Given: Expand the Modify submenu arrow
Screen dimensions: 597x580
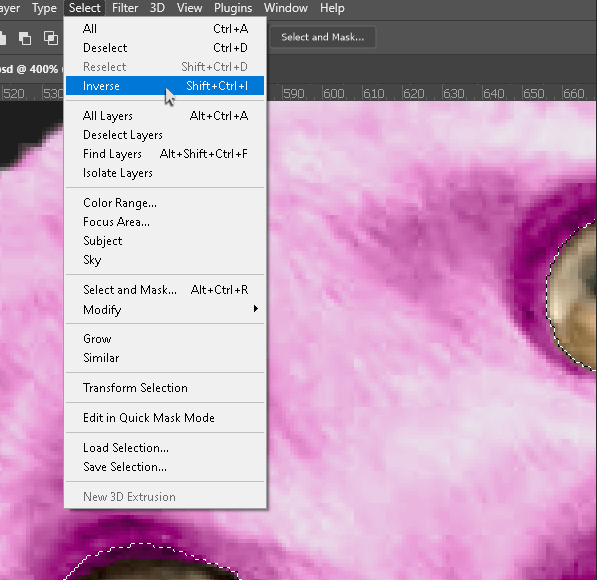Looking at the screenshot, I should click(255, 309).
